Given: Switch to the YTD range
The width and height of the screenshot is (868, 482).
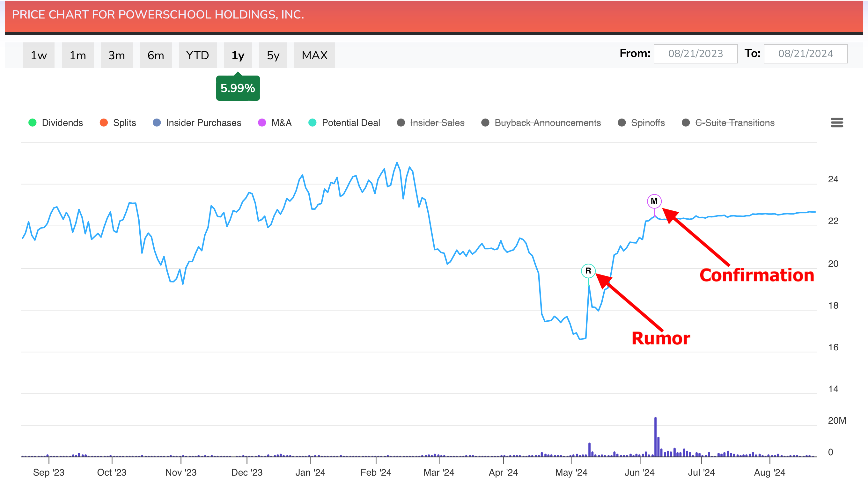Looking at the screenshot, I should tap(197, 55).
